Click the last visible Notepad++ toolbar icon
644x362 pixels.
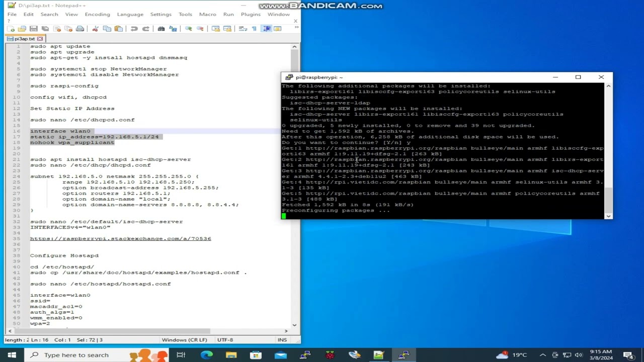coord(277,29)
